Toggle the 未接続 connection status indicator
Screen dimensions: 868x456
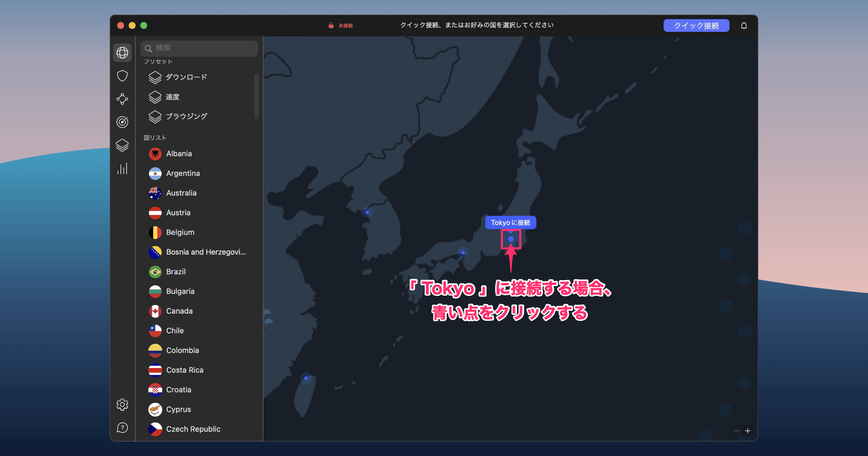[x=344, y=25]
